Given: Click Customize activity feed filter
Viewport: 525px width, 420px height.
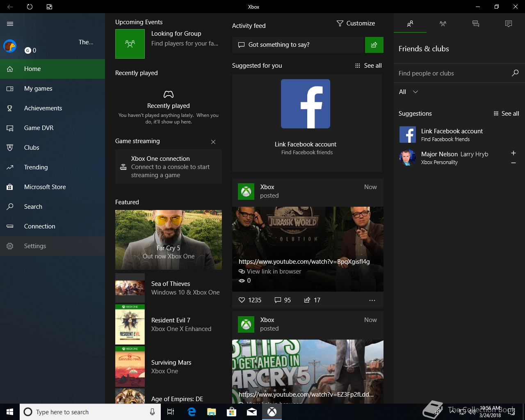Looking at the screenshot, I should [356, 23].
